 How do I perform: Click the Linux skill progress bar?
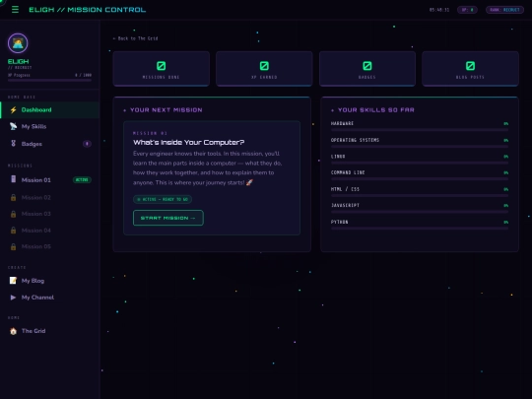click(420, 163)
